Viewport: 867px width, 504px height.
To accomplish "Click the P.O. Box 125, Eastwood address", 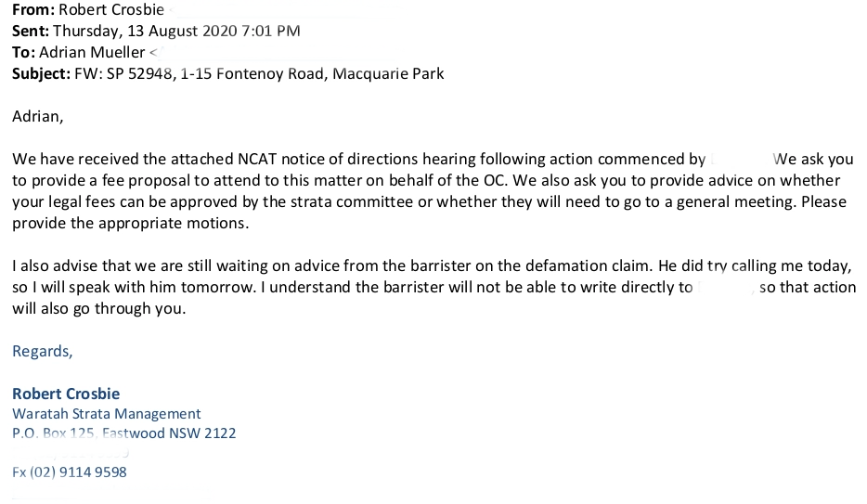I will [x=123, y=433].
